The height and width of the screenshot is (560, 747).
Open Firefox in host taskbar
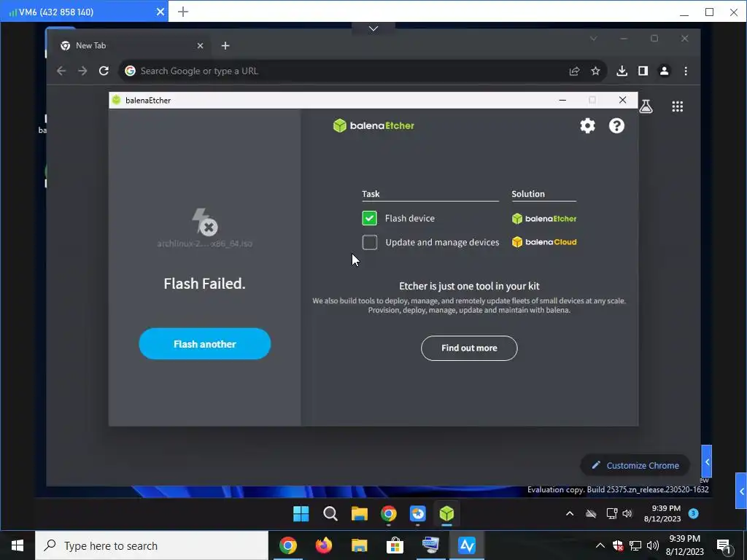324,545
